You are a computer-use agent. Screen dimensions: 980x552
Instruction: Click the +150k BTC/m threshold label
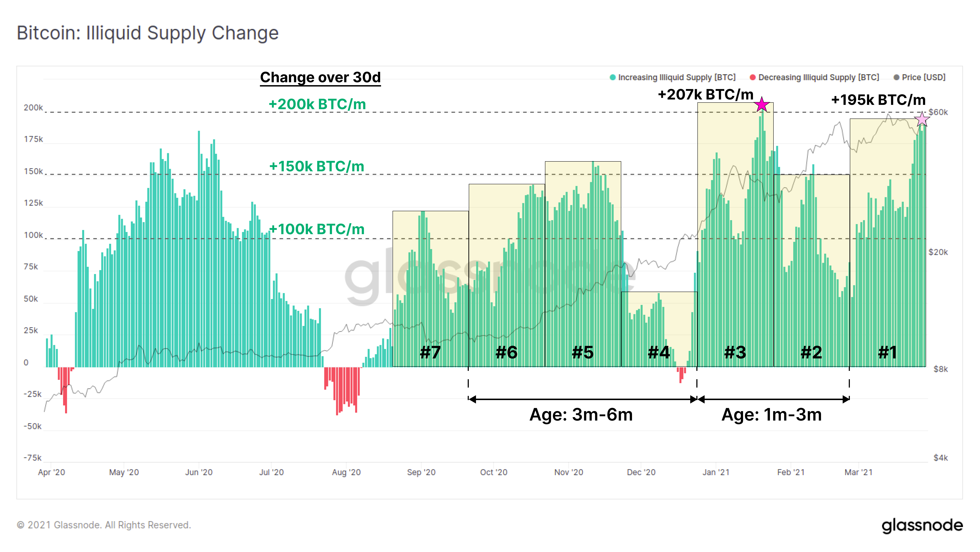click(317, 166)
